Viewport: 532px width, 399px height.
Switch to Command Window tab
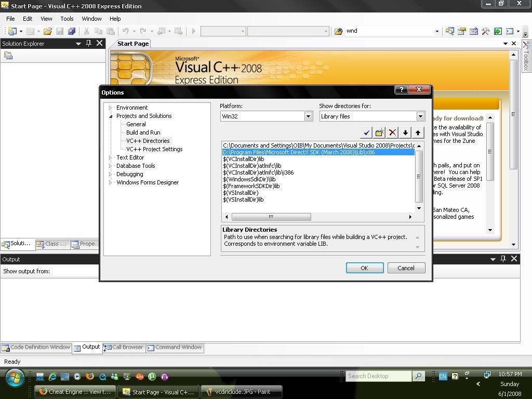click(x=175, y=348)
